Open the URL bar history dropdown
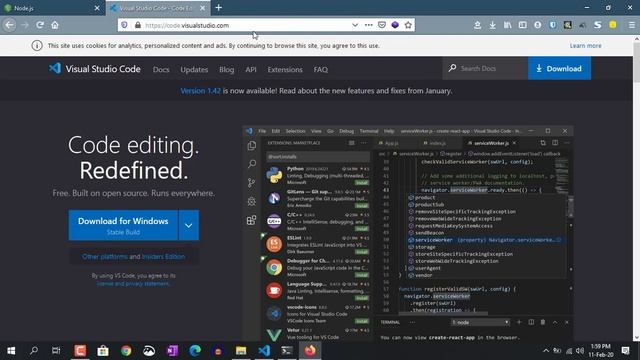This screenshot has width=640, height=360. click(x=355, y=25)
